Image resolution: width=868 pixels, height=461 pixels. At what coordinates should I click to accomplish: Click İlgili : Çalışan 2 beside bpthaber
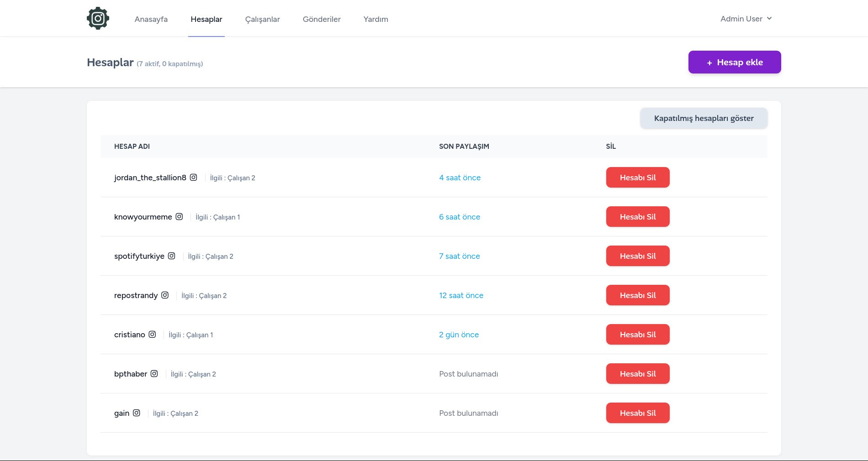[193, 374]
